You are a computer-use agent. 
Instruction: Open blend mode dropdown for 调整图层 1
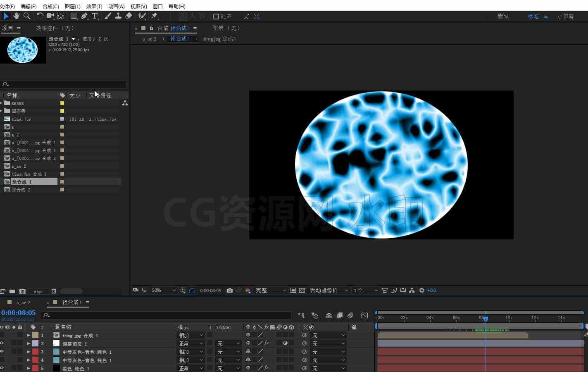point(191,343)
